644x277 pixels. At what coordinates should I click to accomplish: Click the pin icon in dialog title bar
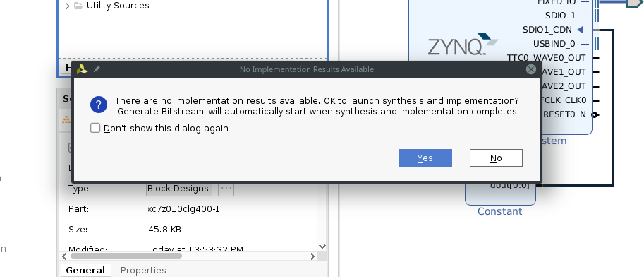[x=97, y=69]
